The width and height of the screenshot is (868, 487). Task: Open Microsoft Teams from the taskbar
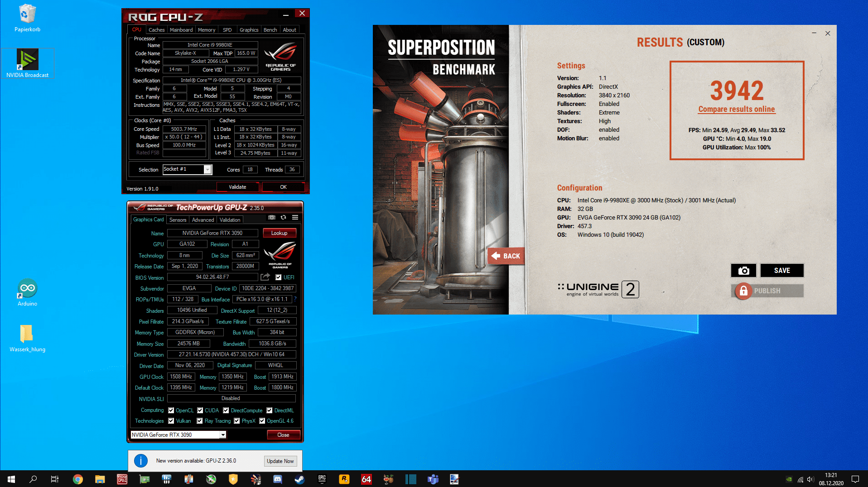(433, 479)
